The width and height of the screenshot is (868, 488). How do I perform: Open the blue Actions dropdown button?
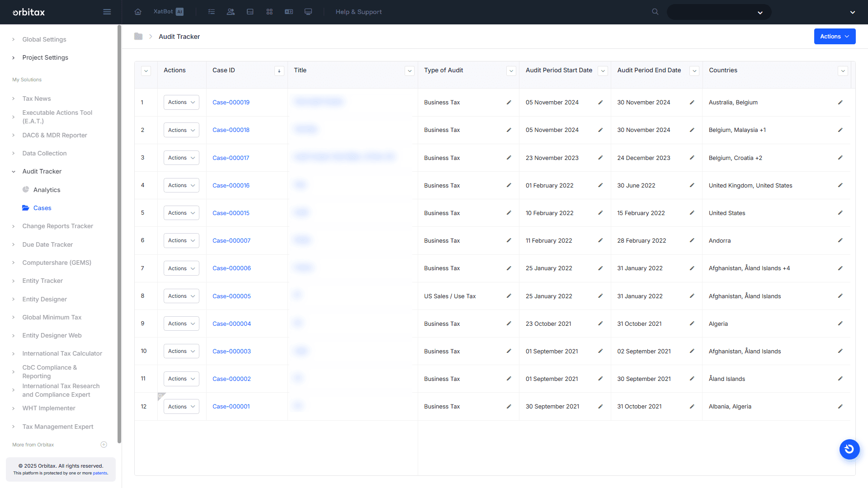pyautogui.click(x=835, y=36)
